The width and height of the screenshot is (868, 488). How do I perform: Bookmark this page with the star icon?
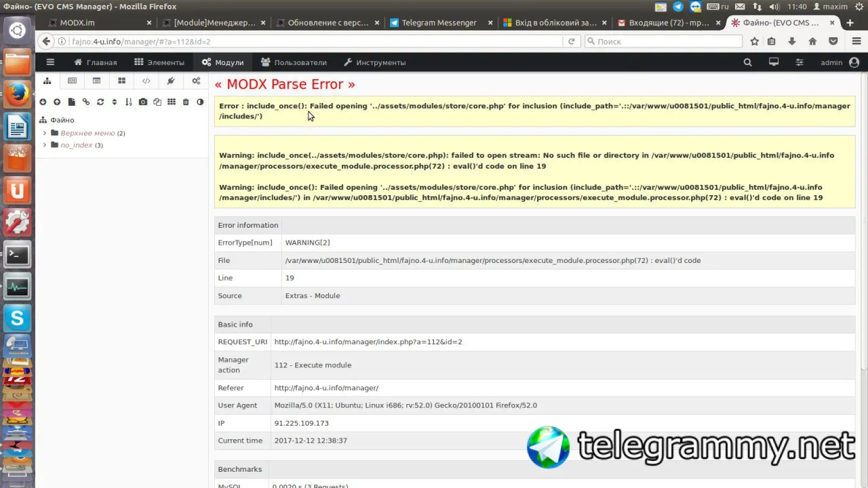tap(755, 41)
